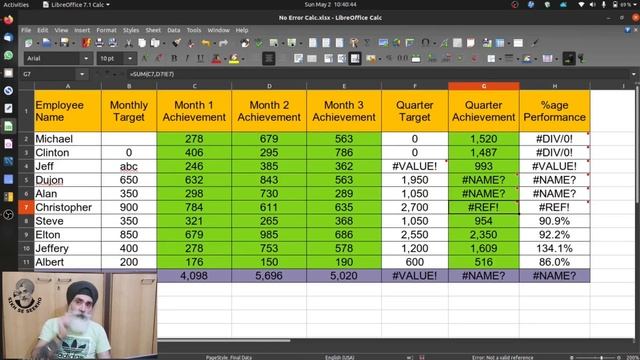Click the Insert Chart icon
Image resolution: width=640 pixels, height=360 pixels.
coord(397,43)
